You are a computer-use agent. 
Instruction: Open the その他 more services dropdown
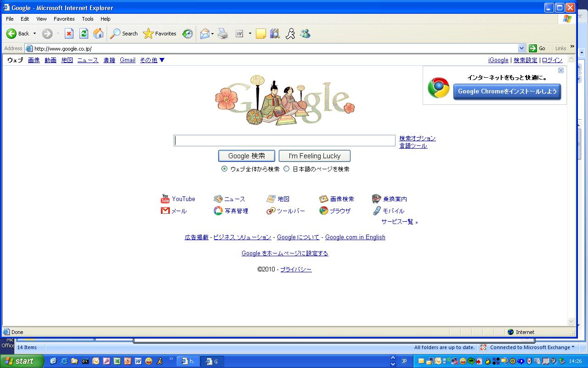pos(152,60)
